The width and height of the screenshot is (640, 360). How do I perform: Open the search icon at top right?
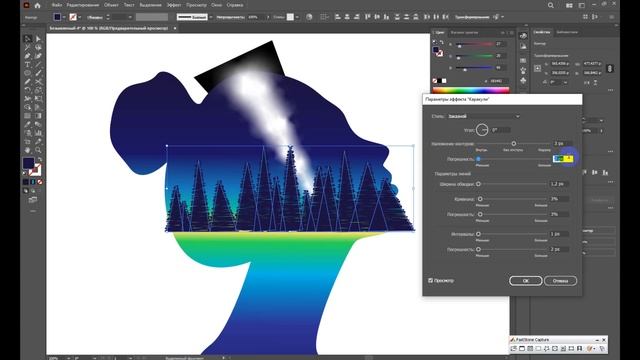[x=551, y=5]
